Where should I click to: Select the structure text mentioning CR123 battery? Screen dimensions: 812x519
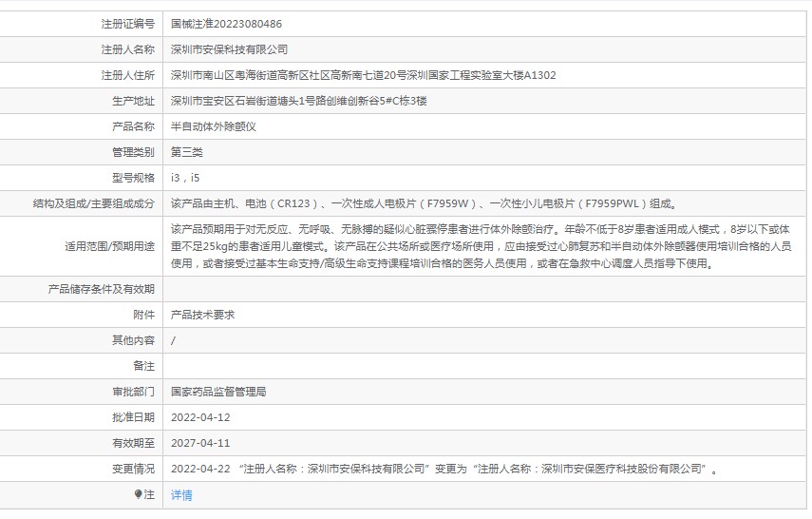(424, 203)
